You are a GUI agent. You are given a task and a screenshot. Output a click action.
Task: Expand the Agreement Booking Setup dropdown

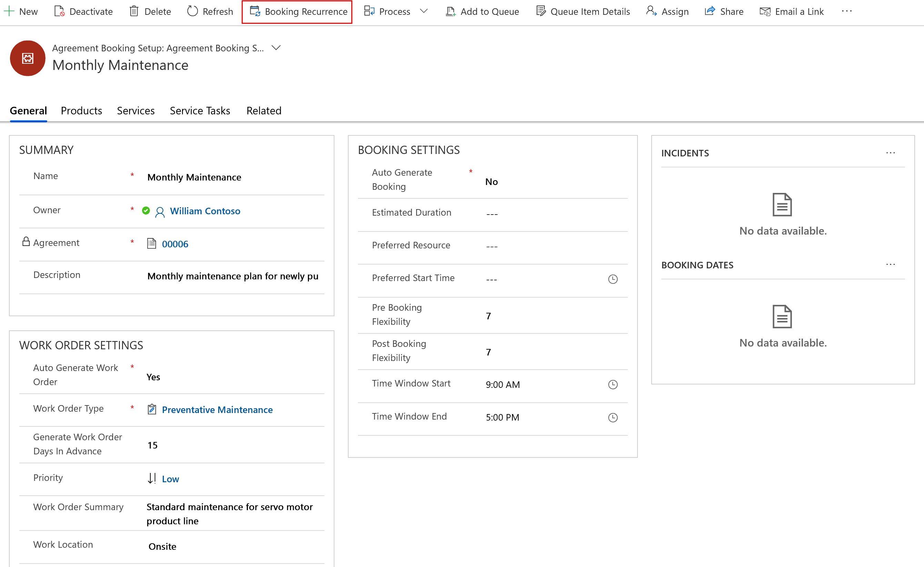tap(278, 48)
